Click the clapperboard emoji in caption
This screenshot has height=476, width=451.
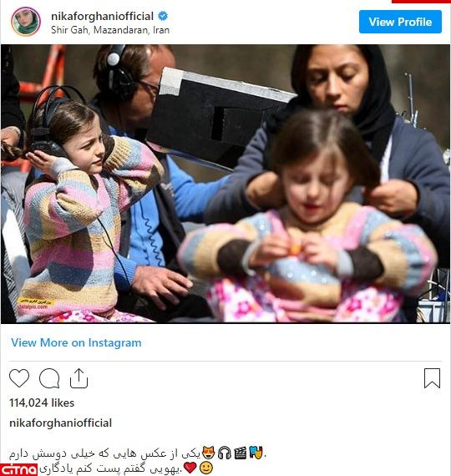click(241, 453)
